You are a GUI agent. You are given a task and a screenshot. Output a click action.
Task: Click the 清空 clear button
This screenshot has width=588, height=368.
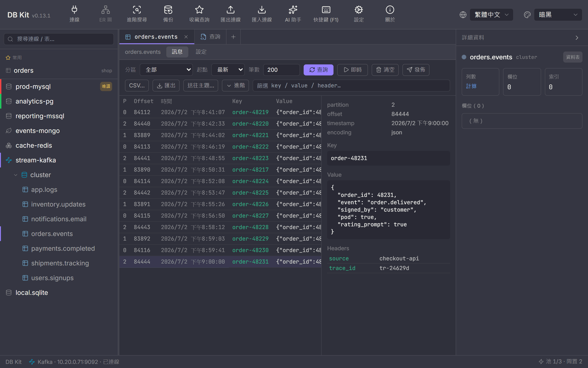385,70
